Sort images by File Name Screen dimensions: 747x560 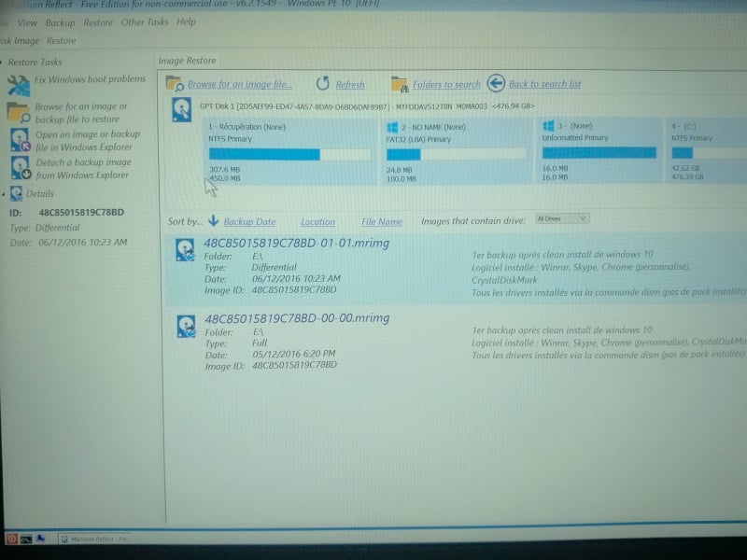coord(382,222)
